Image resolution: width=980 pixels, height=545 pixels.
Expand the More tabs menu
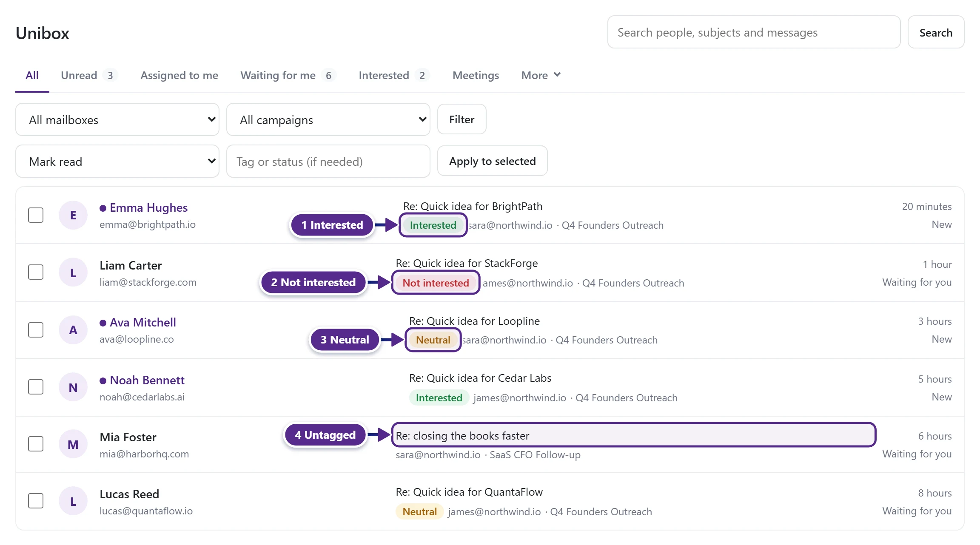[x=541, y=75]
